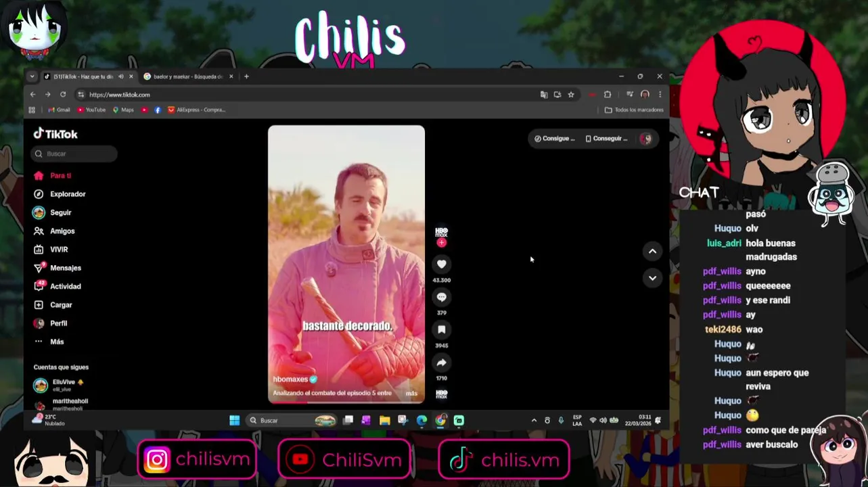Like the hbomaxes video with the heart icon
The width and height of the screenshot is (868, 487).
[441, 264]
